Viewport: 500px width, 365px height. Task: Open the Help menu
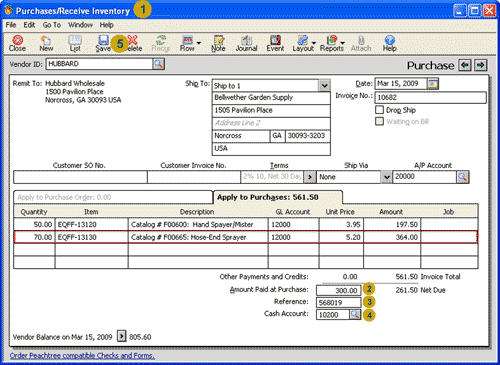tap(107, 25)
